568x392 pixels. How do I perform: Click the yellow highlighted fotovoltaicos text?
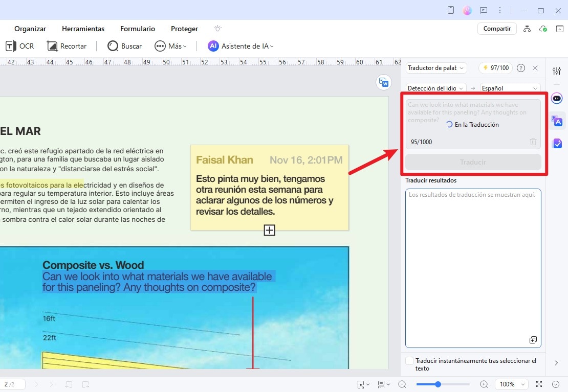pyautogui.click(x=41, y=185)
